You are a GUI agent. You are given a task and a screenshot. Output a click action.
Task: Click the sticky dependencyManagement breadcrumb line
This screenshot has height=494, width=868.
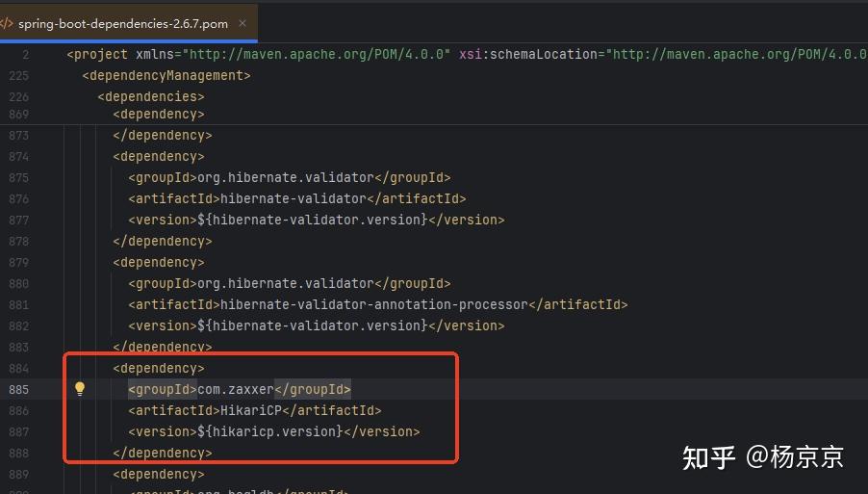point(166,75)
